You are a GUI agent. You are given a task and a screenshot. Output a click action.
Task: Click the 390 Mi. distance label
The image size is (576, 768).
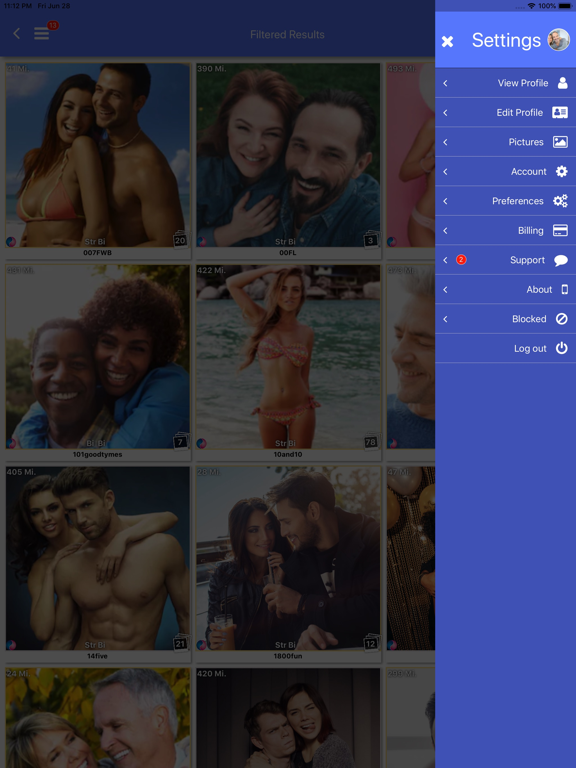click(212, 69)
